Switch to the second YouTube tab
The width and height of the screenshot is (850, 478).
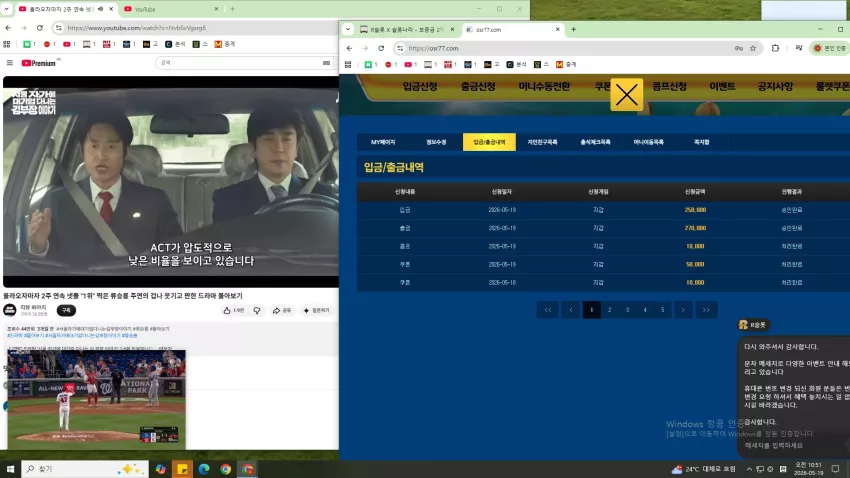(x=170, y=9)
